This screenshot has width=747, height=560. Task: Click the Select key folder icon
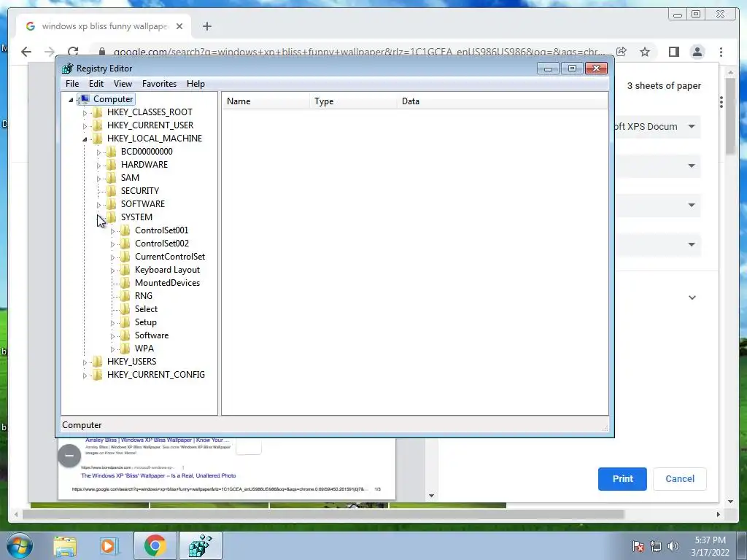125,309
